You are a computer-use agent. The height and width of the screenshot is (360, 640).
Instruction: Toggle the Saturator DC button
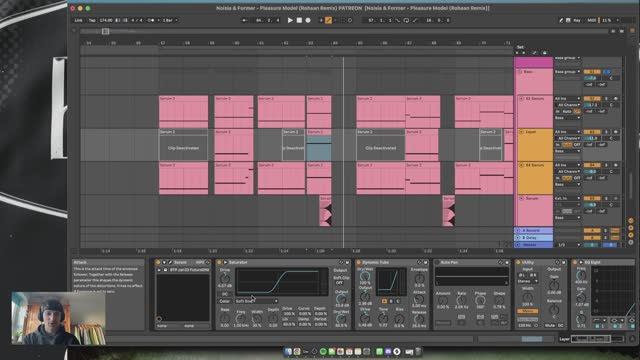tap(224, 294)
